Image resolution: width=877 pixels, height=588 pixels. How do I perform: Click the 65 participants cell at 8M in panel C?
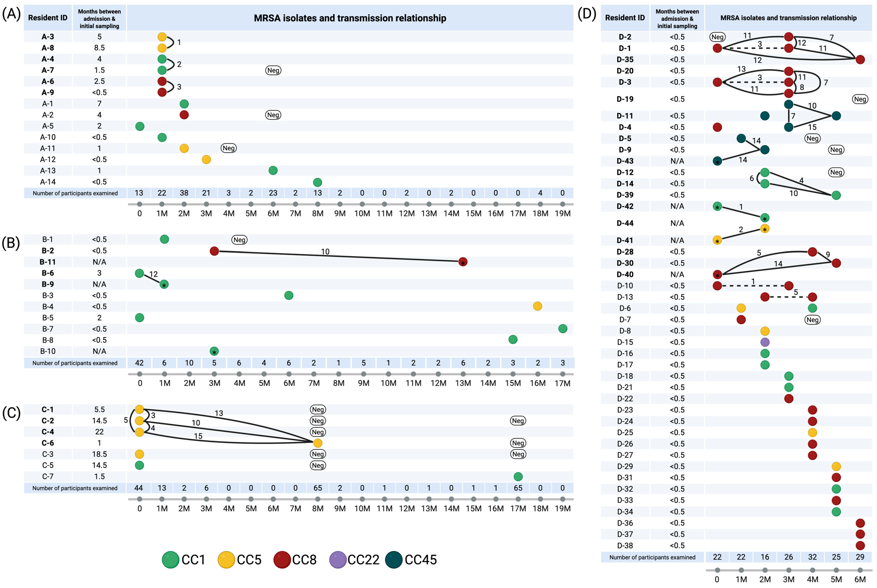pos(317,488)
